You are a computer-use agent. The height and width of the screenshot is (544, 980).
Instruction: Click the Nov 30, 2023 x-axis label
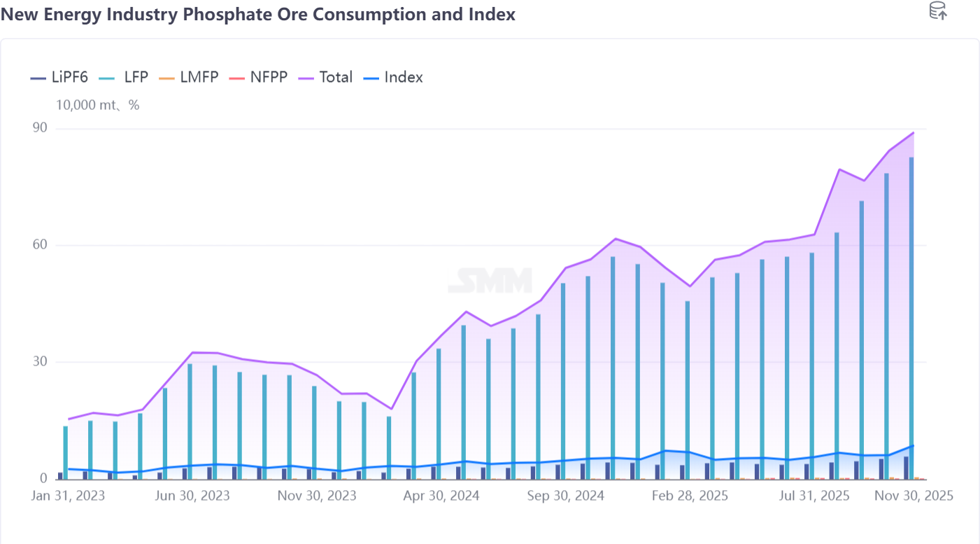tap(316, 496)
